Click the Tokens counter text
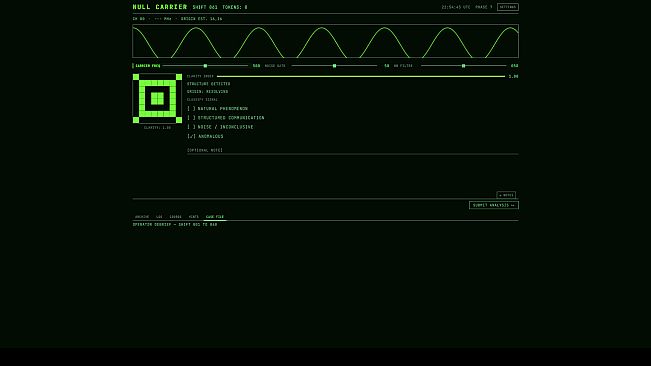The width and height of the screenshot is (651, 366). (235, 7)
